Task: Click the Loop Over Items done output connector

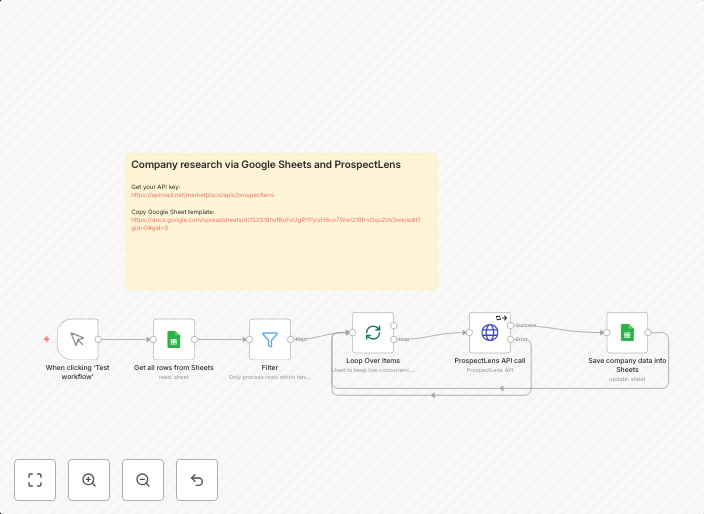Action: (x=394, y=325)
